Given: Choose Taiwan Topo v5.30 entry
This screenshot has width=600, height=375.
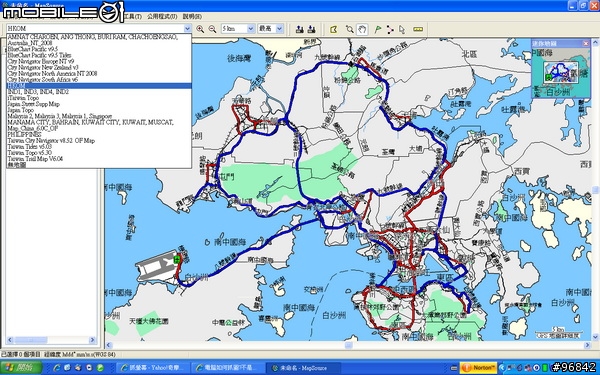Looking at the screenshot, I should click(99, 153).
